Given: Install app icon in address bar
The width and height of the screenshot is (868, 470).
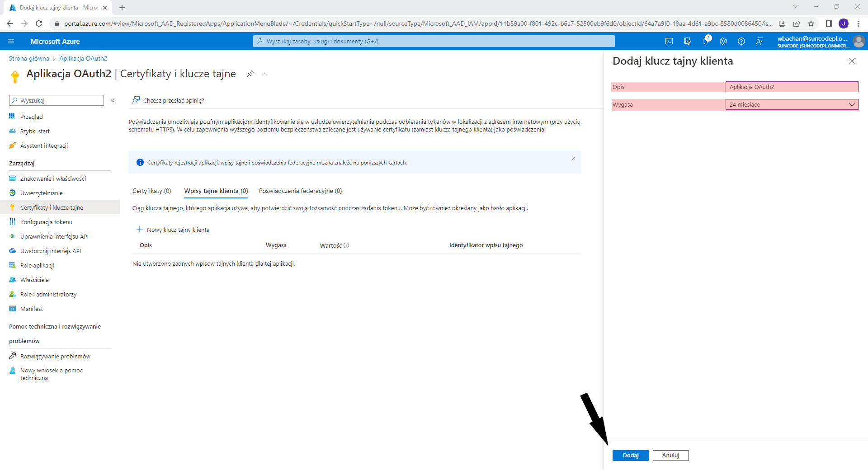Looking at the screenshot, I should tap(782, 23).
